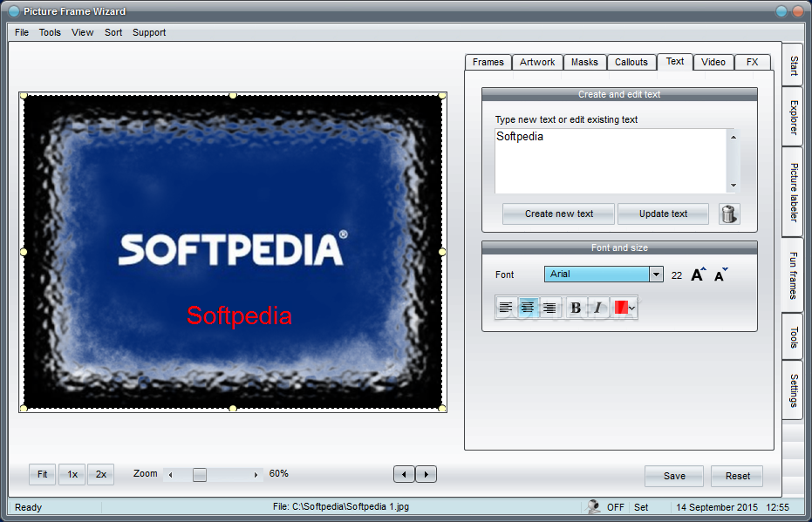Open the Settings side tab

tap(793, 390)
